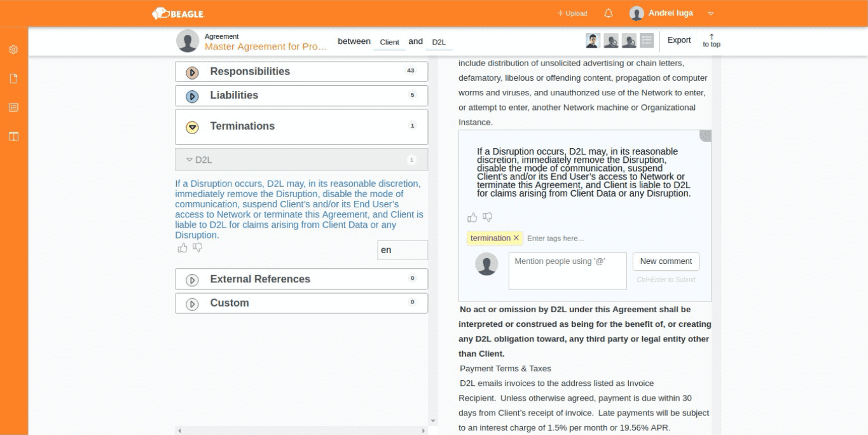Click the 5 count badge on Liabilities
This screenshot has width=868, height=435.
tap(412, 95)
